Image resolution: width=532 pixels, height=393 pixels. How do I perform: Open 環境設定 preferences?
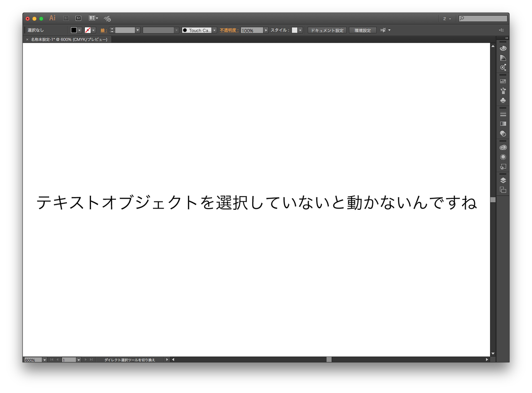362,30
